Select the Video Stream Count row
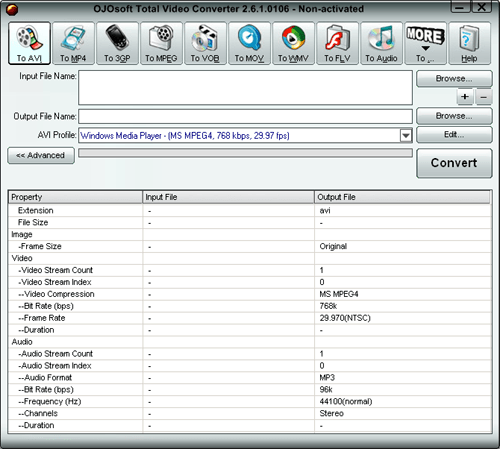Screen dimensions: 500x449 coord(250,270)
